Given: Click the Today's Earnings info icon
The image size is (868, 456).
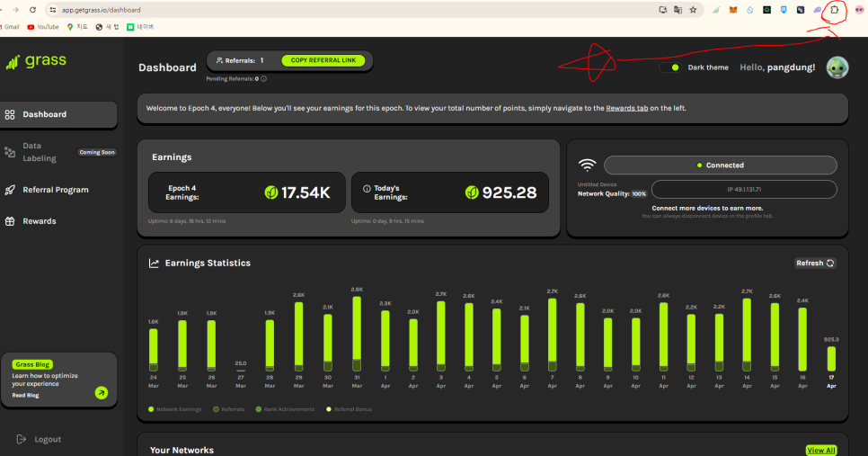Looking at the screenshot, I should [x=367, y=189].
